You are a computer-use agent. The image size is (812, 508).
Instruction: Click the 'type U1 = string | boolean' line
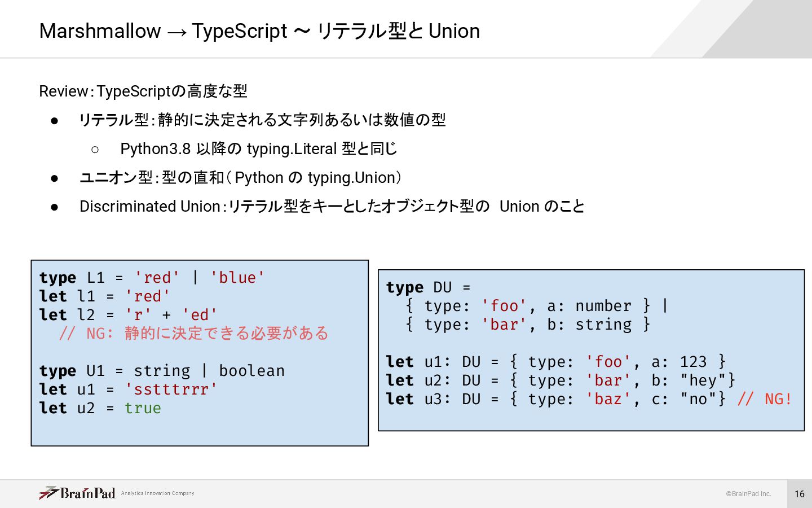[x=162, y=371]
